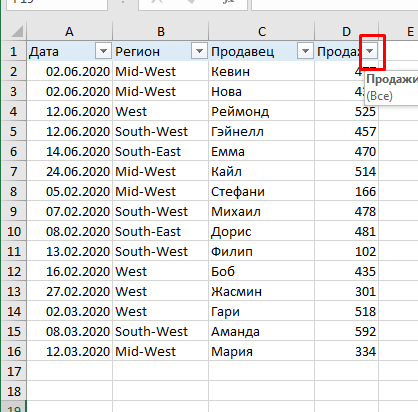Click seller cell Реймонд

(x=262, y=112)
